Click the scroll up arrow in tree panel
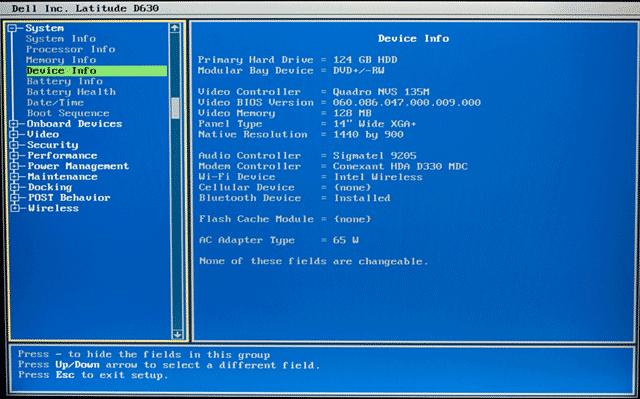 175,28
